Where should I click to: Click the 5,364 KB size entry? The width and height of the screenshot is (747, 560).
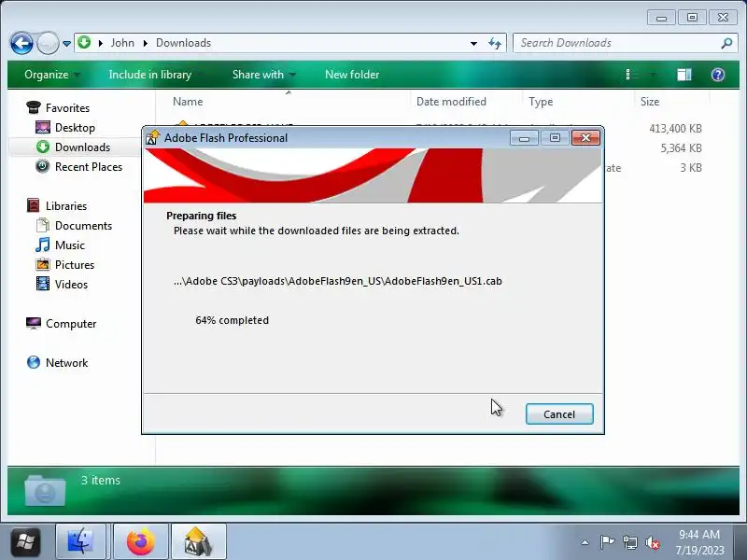(x=681, y=148)
